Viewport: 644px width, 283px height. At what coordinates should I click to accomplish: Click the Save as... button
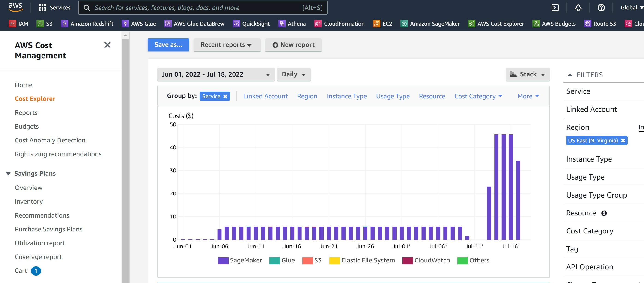pos(168,45)
